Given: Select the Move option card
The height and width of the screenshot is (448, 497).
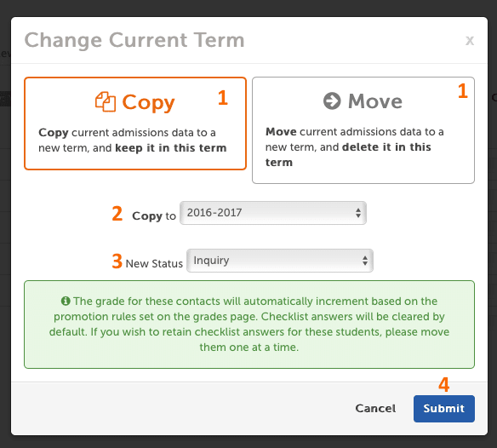Looking at the screenshot, I should [x=363, y=130].
